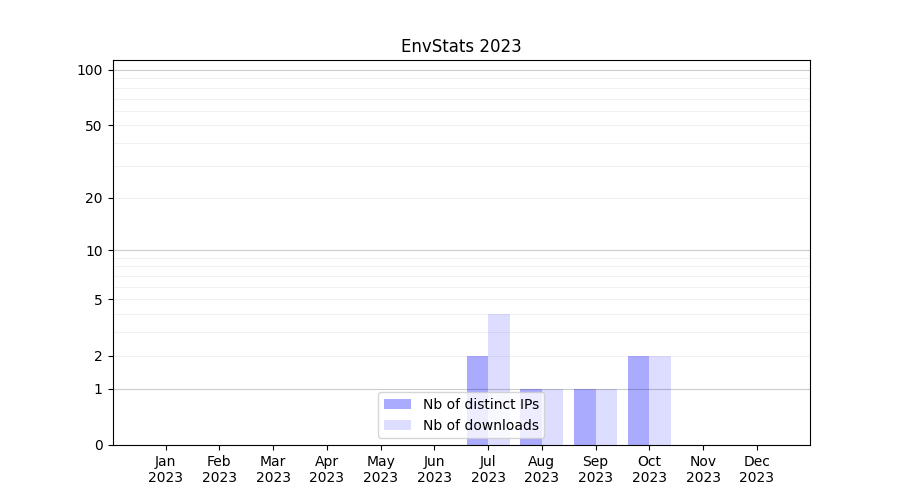Select the y-axis tick label 0
Image resolution: width=900 pixels, height=500 pixels.
(98, 445)
